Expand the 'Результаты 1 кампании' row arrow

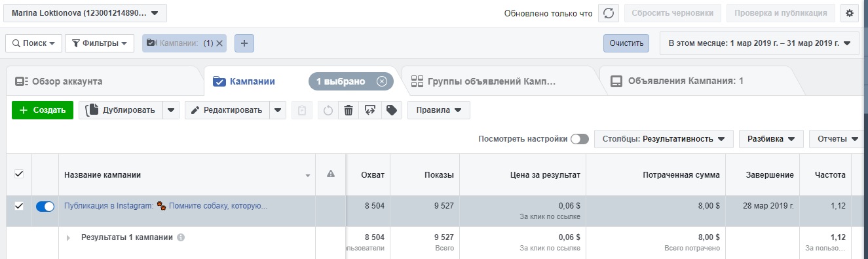[x=67, y=237]
